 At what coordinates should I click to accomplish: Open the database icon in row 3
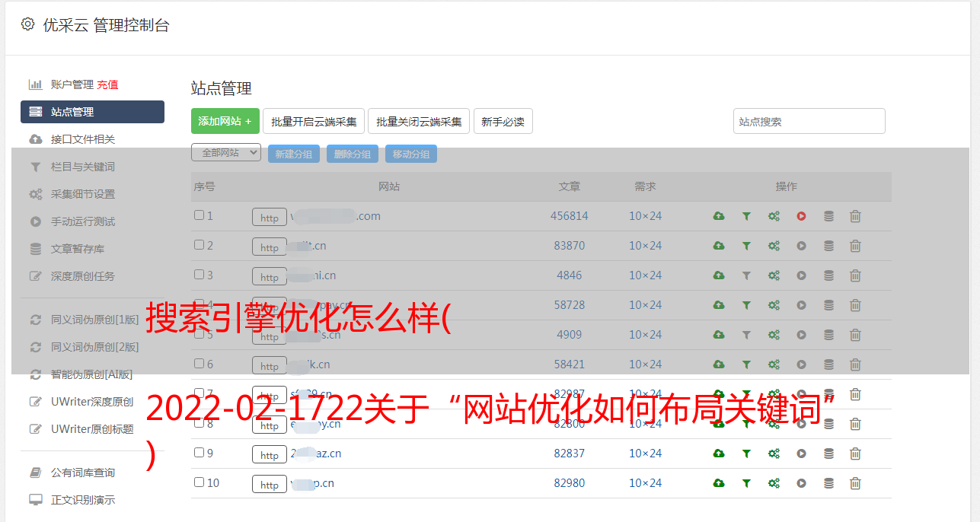point(828,275)
